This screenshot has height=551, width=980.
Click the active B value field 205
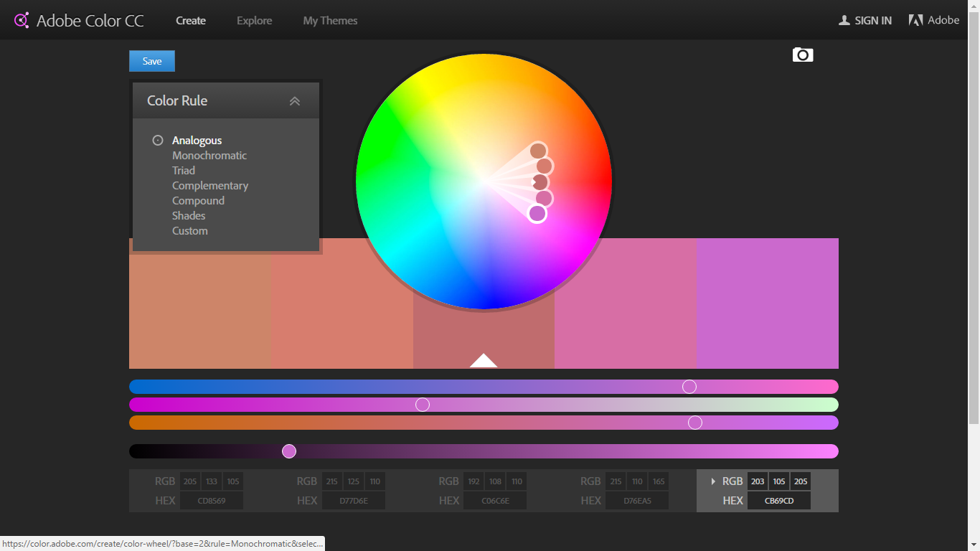click(x=801, y=481)
